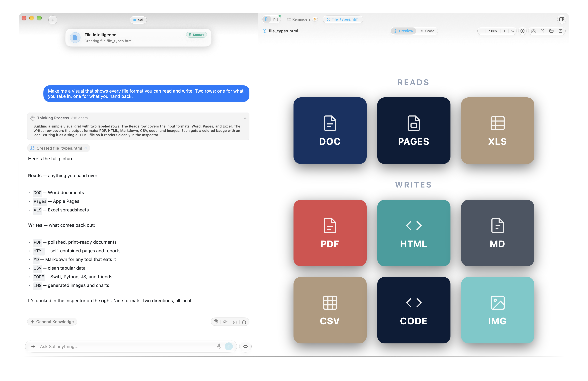Click the red PDF card
Image resolution: width=588 pixels, height=381 pixels.
click(330, 233)
